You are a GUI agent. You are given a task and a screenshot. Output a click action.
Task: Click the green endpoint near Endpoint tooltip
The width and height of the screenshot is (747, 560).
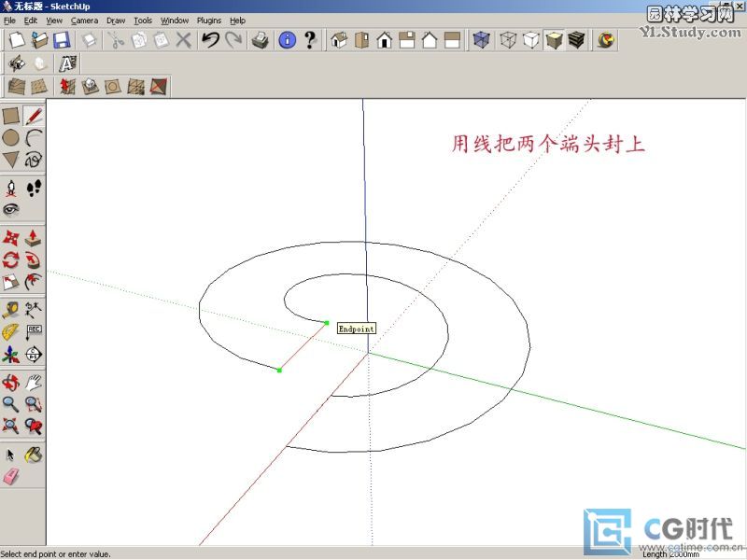326,323
